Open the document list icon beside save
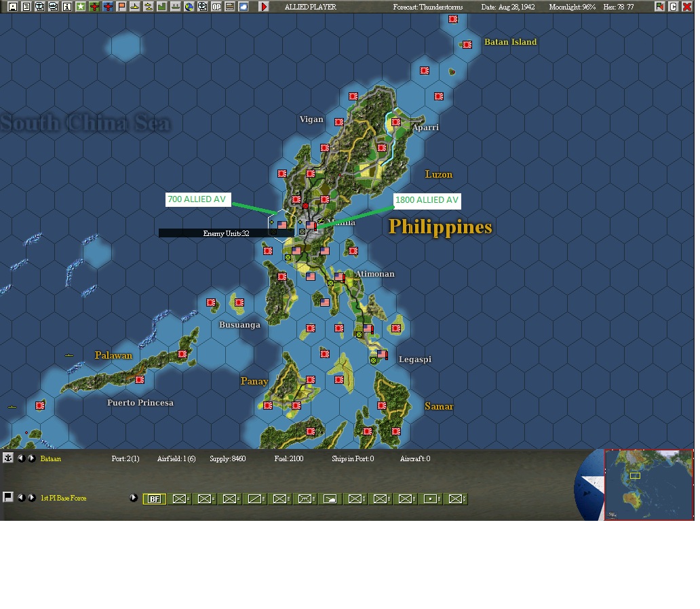Image resolution: width=700 pixels, height=609 pixels. pos(26,7)
